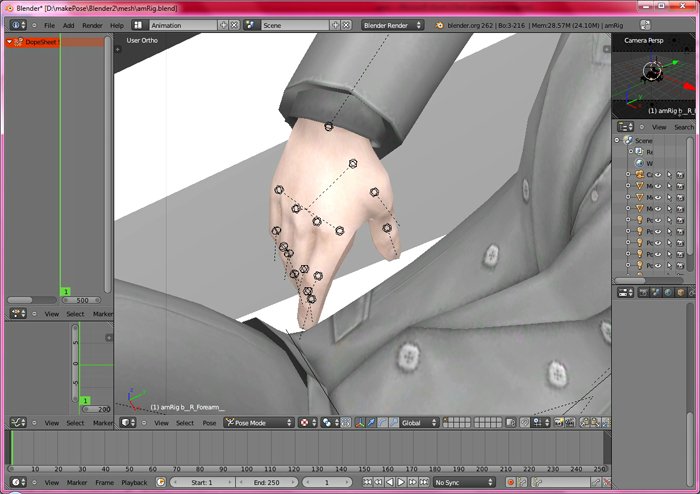Open the snap element selector
Viewport: 700px width, 494px height.
coord(541,423)
